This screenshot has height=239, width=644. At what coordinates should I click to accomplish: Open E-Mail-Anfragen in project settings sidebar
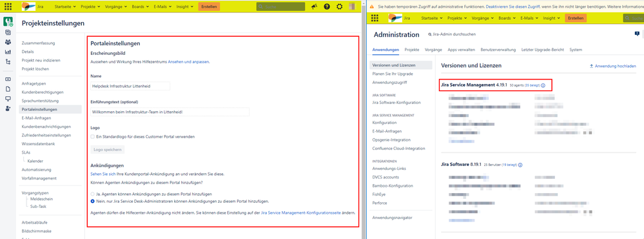(x=37, y=118)
